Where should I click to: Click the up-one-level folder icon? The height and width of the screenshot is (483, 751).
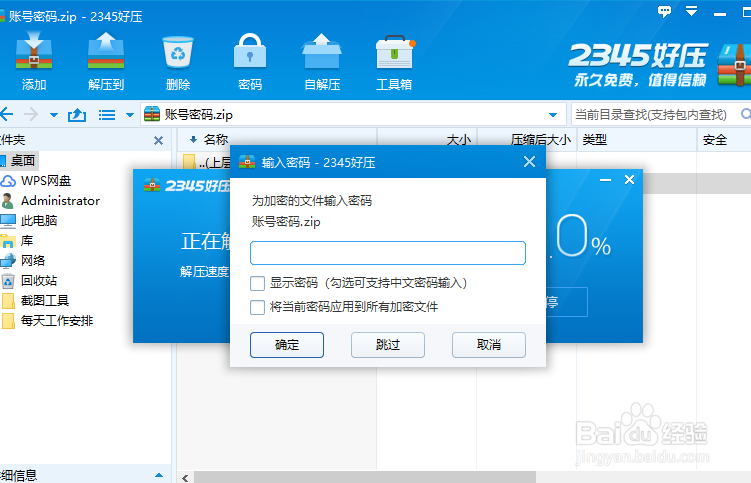(77, 115)
